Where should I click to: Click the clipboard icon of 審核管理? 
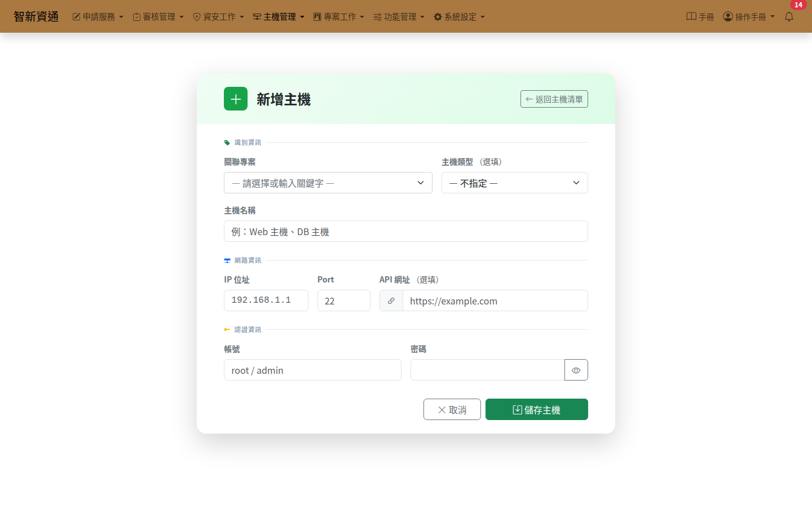pyautogui.click(x=136, y=17)
